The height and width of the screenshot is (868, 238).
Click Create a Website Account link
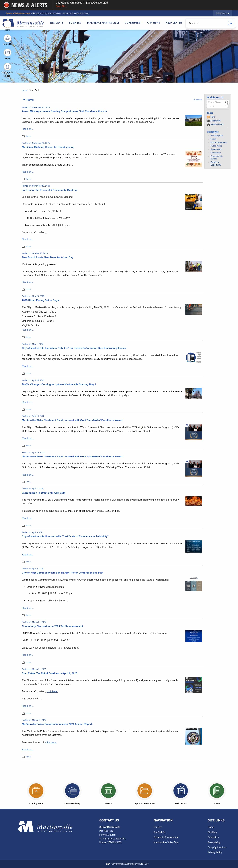tap(18, 13)
